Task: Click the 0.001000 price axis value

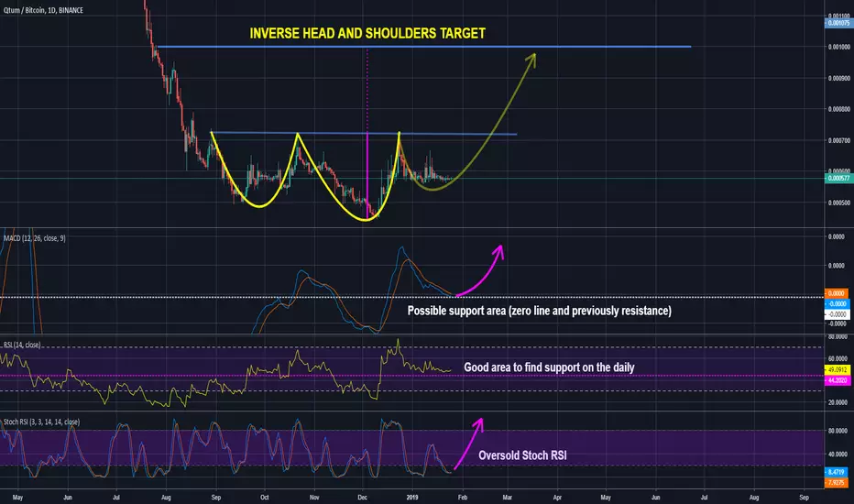Action: [838, 47]
